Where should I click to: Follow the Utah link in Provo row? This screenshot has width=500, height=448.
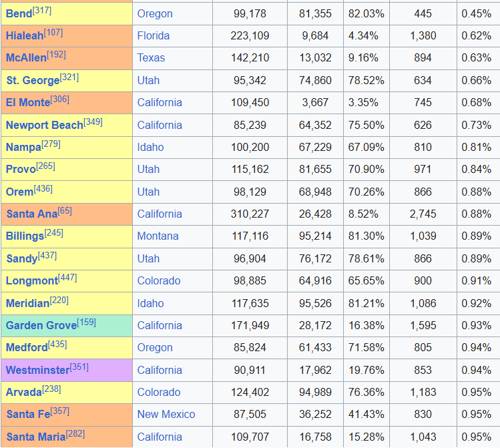tap(148, 169)
